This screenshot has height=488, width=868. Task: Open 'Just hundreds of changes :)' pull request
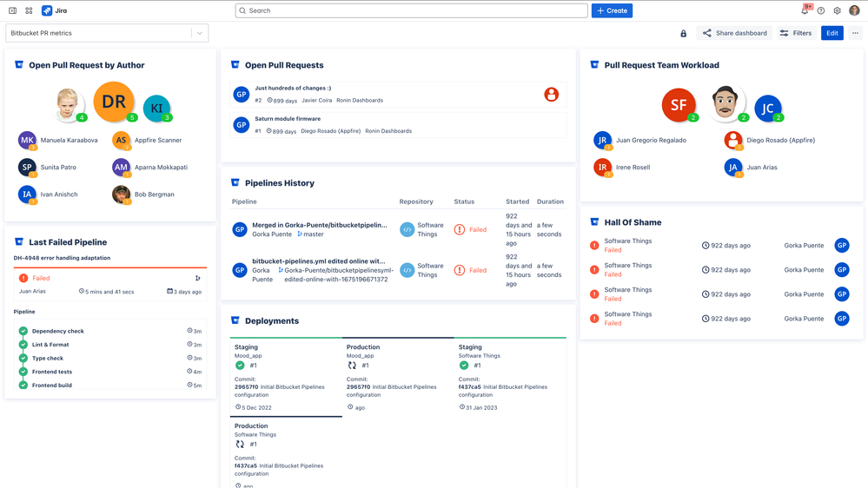(293, 88)
